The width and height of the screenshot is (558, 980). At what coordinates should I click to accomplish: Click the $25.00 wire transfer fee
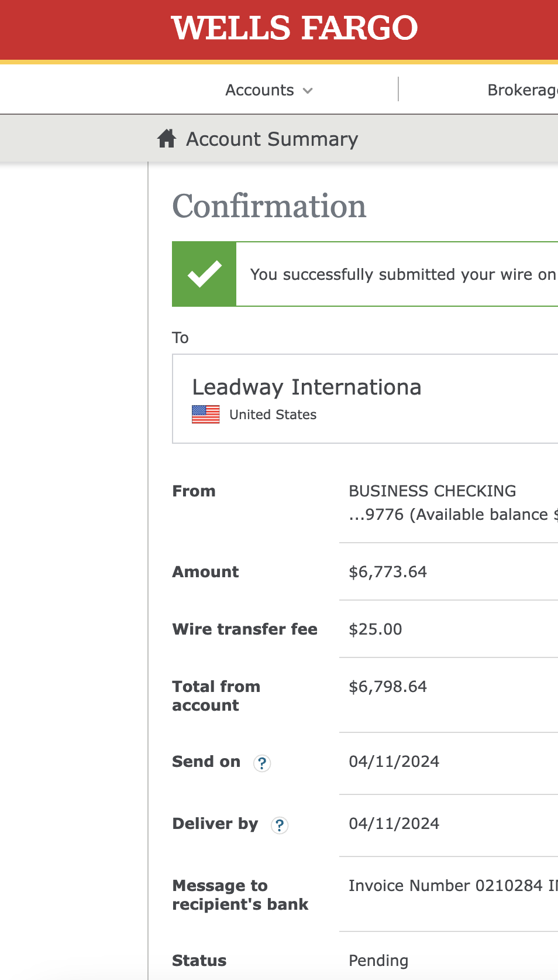coord(376,629)
